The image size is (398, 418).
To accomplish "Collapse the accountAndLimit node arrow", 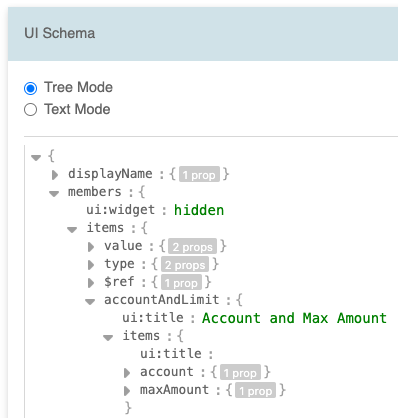I will (90, 301).
